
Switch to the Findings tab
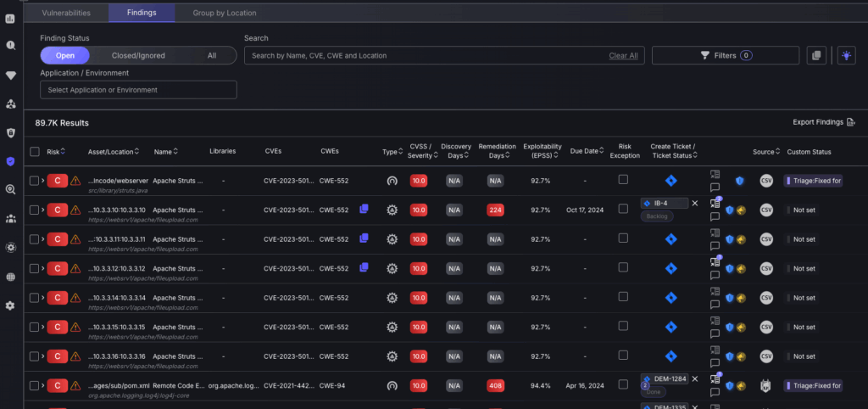[142, 12]
